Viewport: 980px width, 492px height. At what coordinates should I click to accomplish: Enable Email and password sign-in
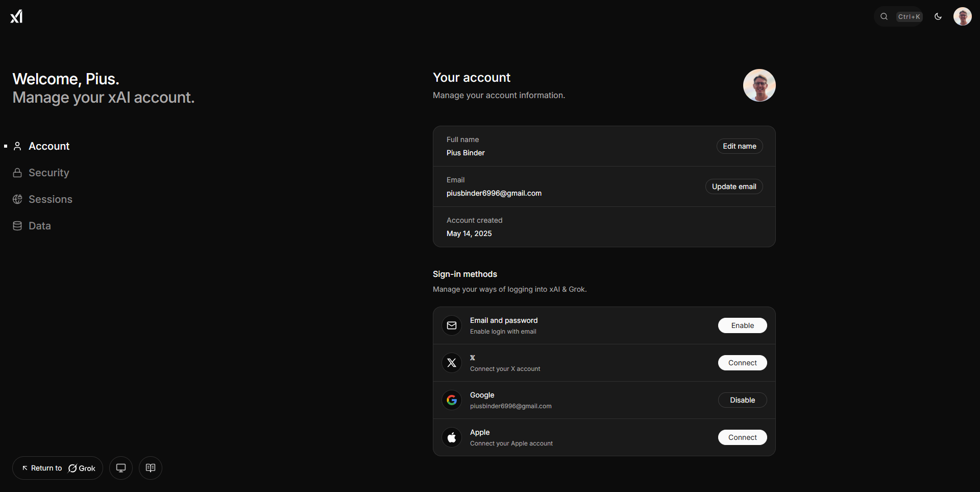pyautogui.click(x=742, y=325)
